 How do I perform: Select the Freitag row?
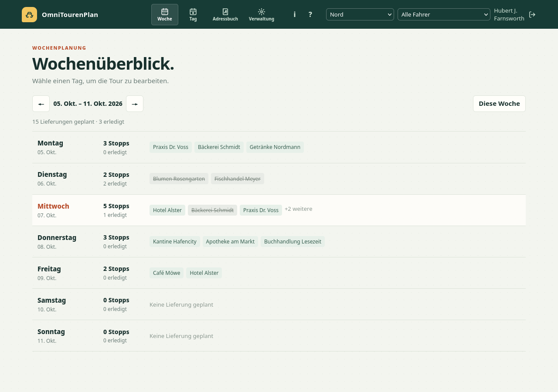[x=279, y=273]
